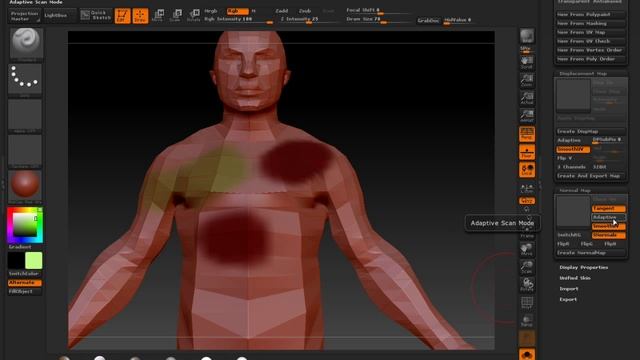Open the current brush thumbnail
Viewport: 640px width, 360px height.
coord(25,44)
